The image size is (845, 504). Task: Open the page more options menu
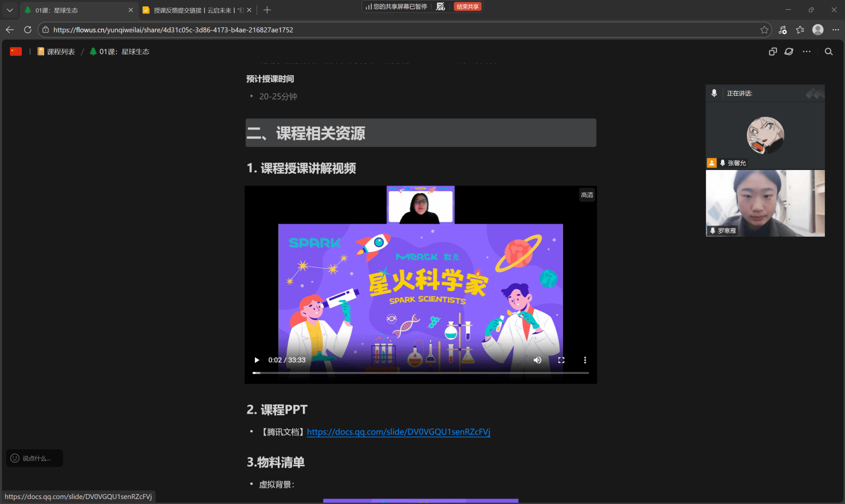807,52
